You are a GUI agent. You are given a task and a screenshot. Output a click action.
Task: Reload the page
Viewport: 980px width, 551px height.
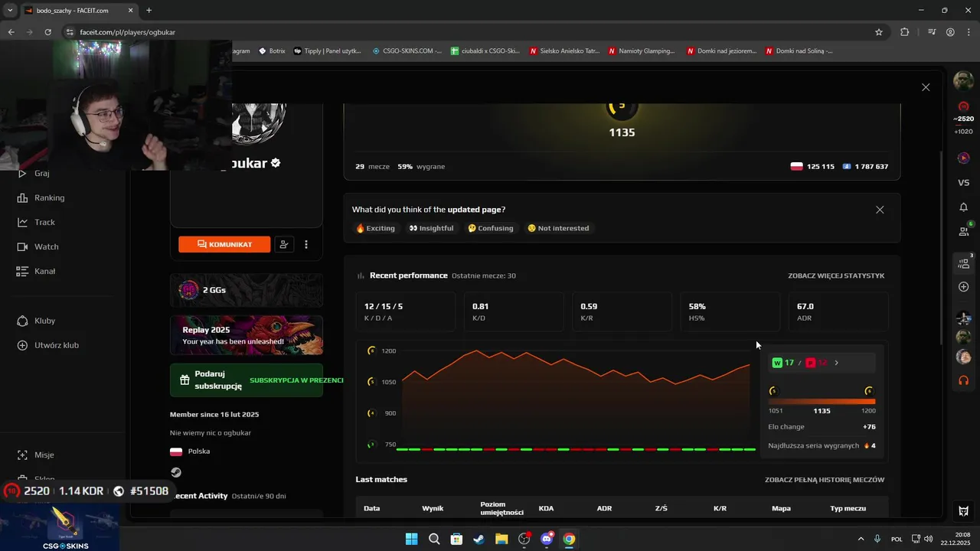coord(47,32)
